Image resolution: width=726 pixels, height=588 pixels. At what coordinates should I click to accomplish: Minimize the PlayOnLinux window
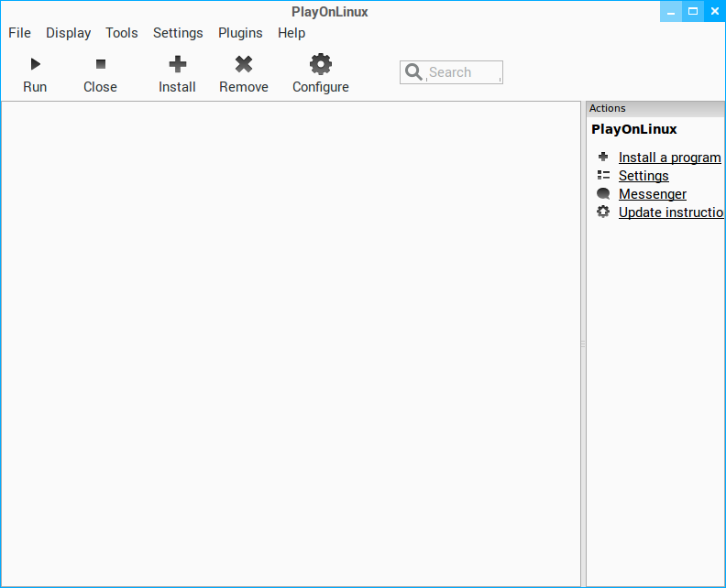pos(671,12)
